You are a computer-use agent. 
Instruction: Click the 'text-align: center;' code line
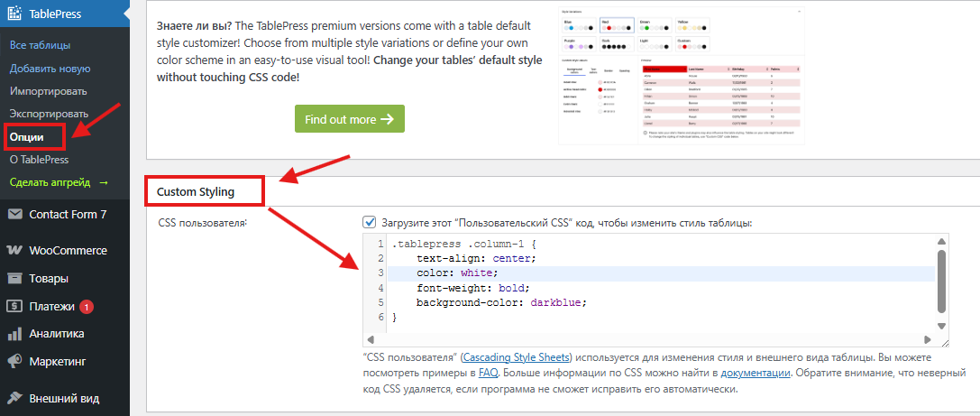click(476, 258)
